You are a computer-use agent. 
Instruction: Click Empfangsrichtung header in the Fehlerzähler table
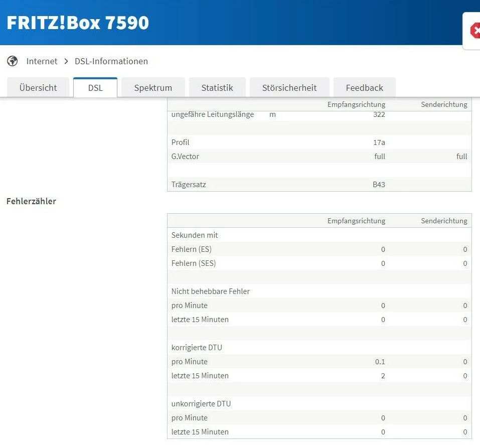[x=356, y=221]
